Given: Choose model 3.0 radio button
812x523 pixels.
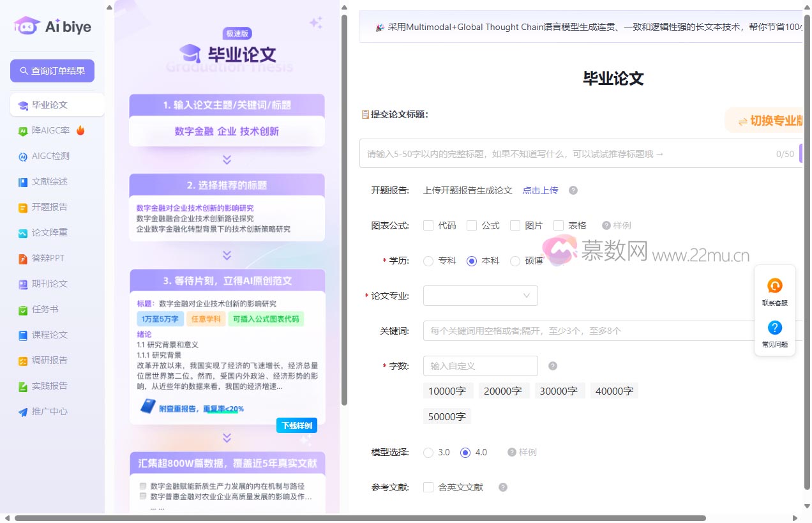Looking at the screenshot, I should 428,452.
